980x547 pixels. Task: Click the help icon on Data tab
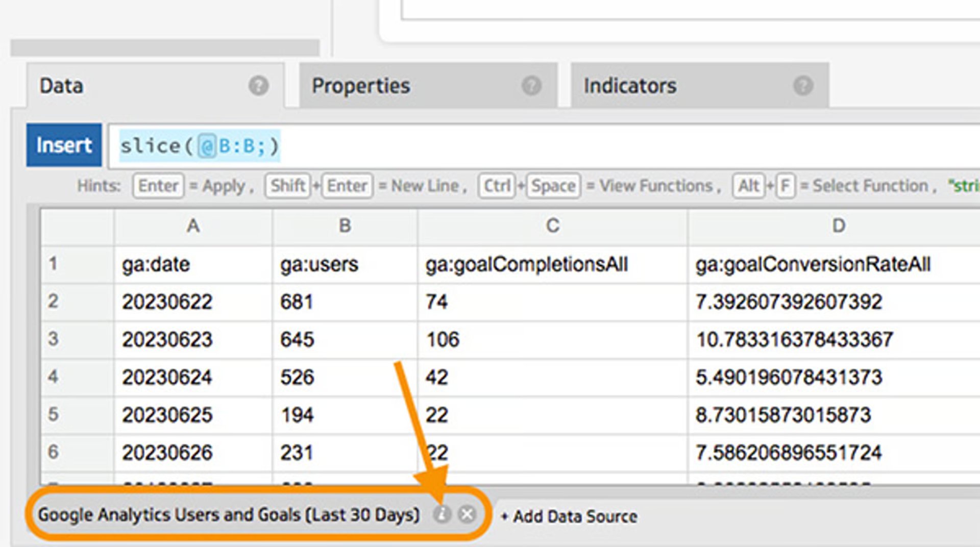click(x=258, y=86)
